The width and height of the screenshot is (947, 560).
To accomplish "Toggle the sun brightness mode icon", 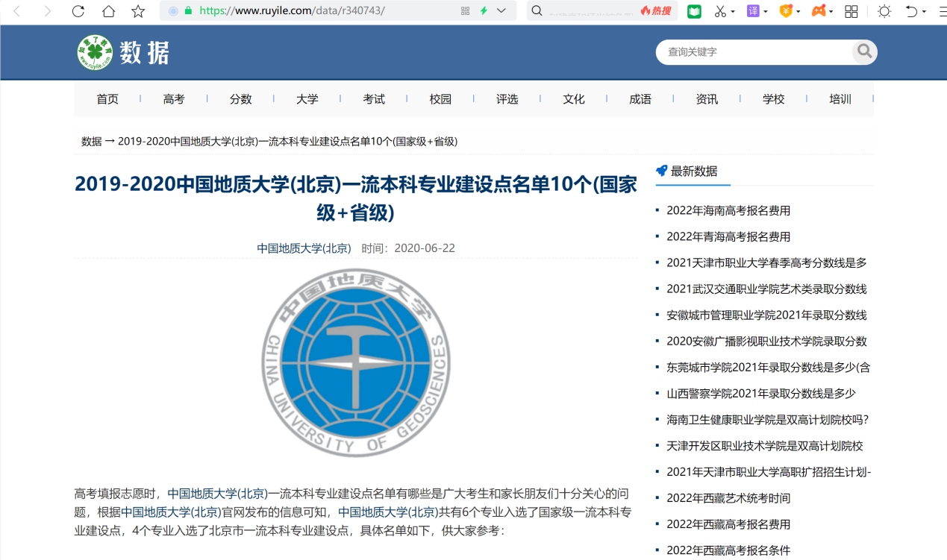I will tap(884, 11).
